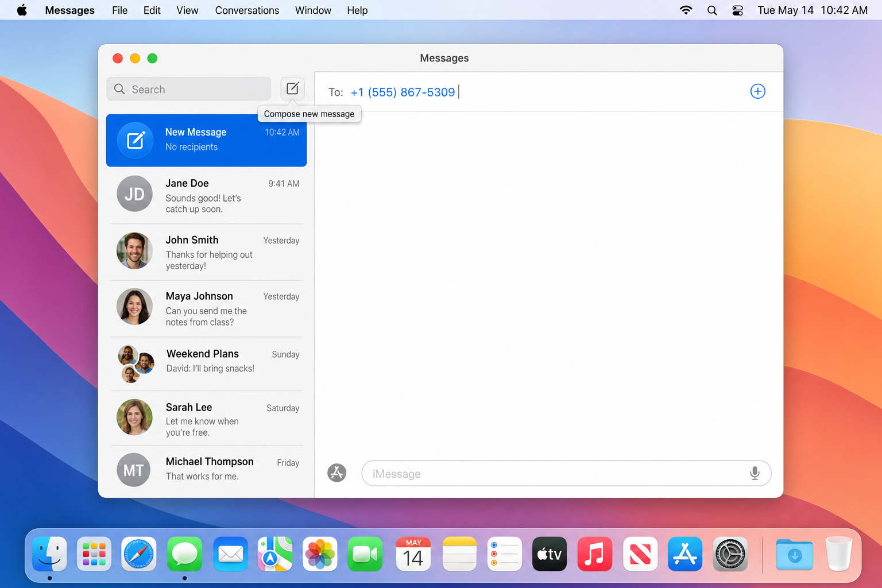Open the Weekend Plans group chat
This screenshot has height=588, width=882.
pyautogui.click(x=206, y=363)
